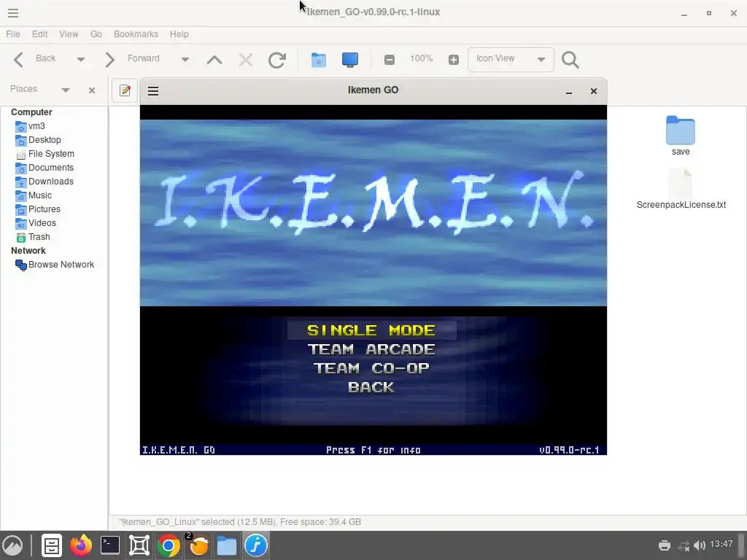
Task: Open Pictures in the sidebar
Action: pos(38,209)
